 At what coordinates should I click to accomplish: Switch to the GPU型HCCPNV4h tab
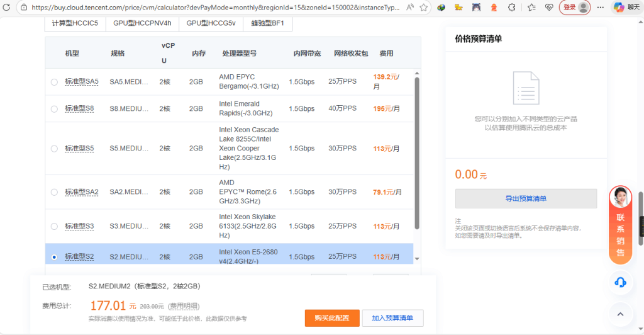tap(143, 23)
